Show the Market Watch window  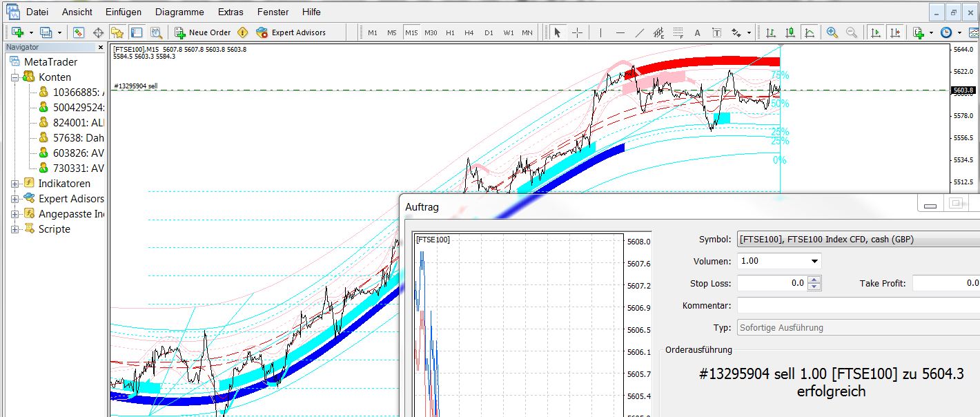pos(79,32)
